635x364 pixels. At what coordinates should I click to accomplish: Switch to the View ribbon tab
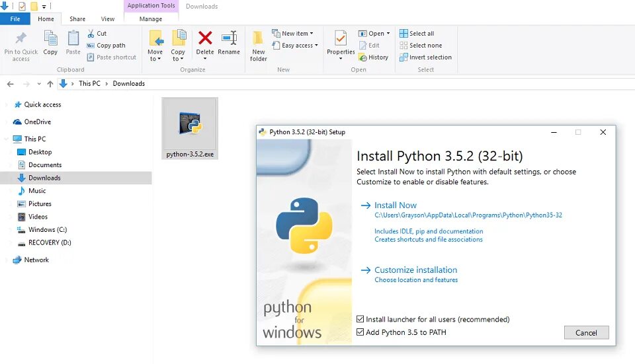(108, 19)
